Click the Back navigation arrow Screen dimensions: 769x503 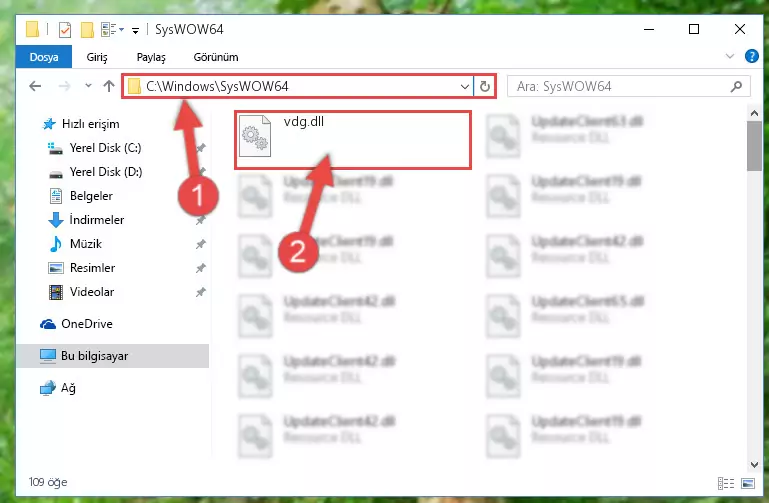click(x=35, y=86)
